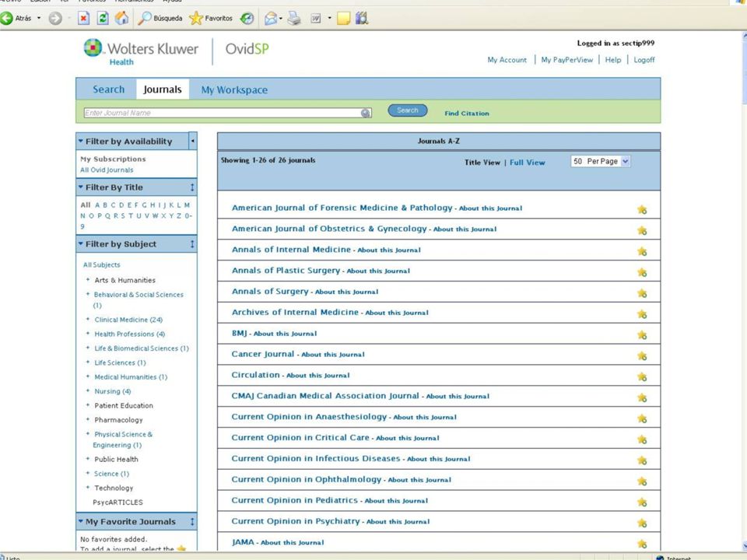Switch to Full View
This screenshot has height=560, width=747.
coord(527,163)
